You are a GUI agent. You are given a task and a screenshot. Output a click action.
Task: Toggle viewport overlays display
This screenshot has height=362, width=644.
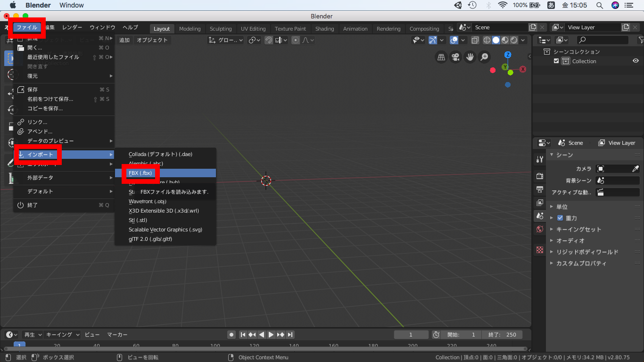click(x=454, y=40)
